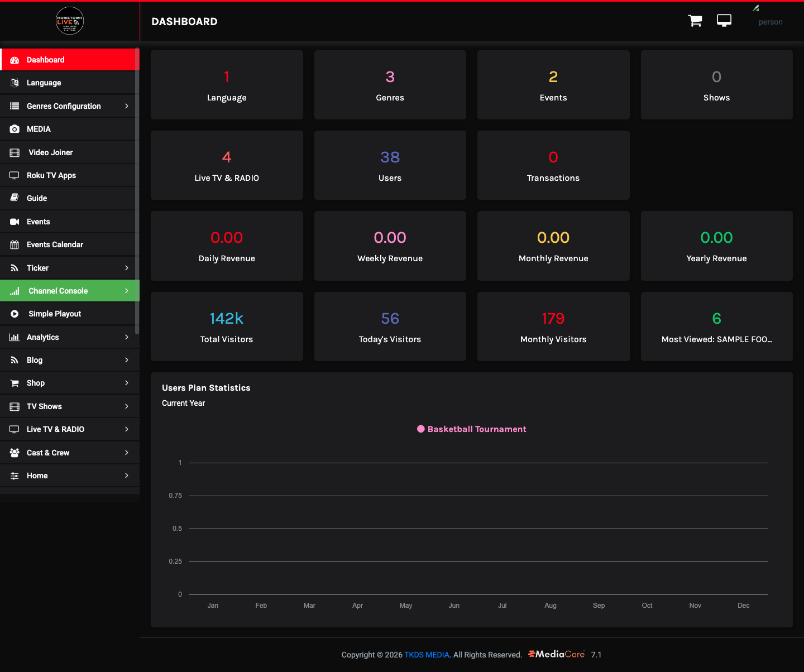Open the Live TV & RADIO count card
This screenshot has height=672, width=804.
tap(227, 165)
